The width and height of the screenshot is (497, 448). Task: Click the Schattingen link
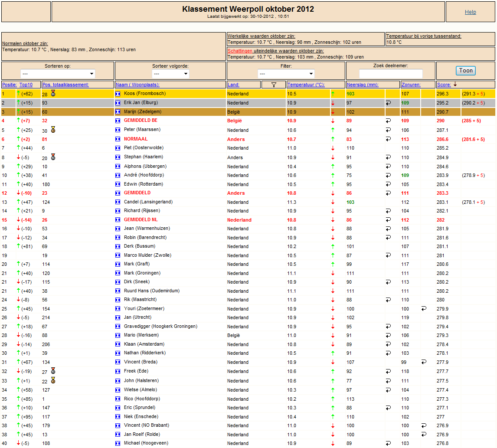pos(240,51)
